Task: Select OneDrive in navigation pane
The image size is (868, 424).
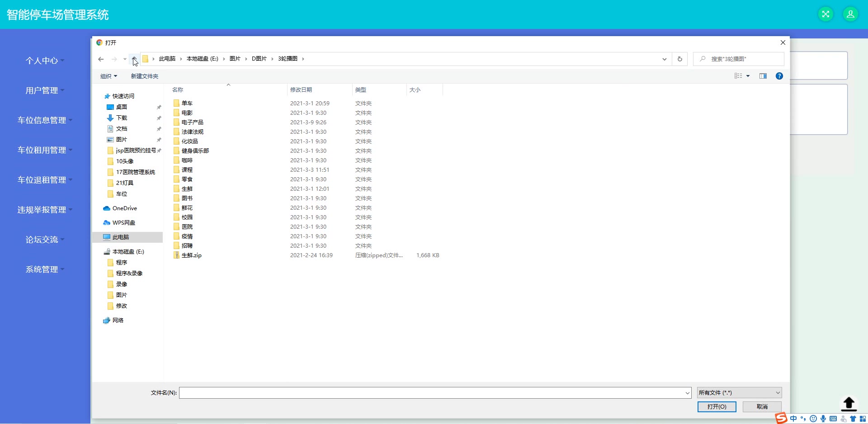Action: [124, 208]
